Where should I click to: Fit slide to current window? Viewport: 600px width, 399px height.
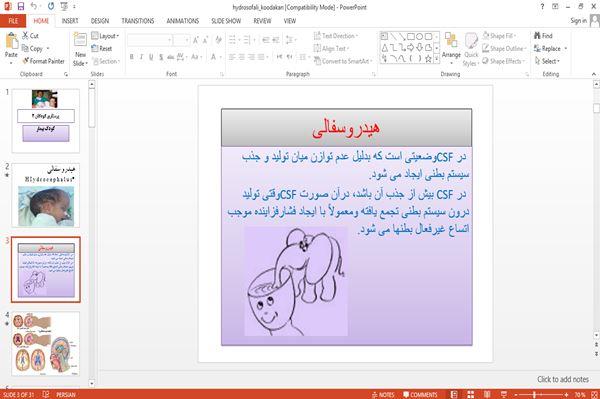coord(594,394)
